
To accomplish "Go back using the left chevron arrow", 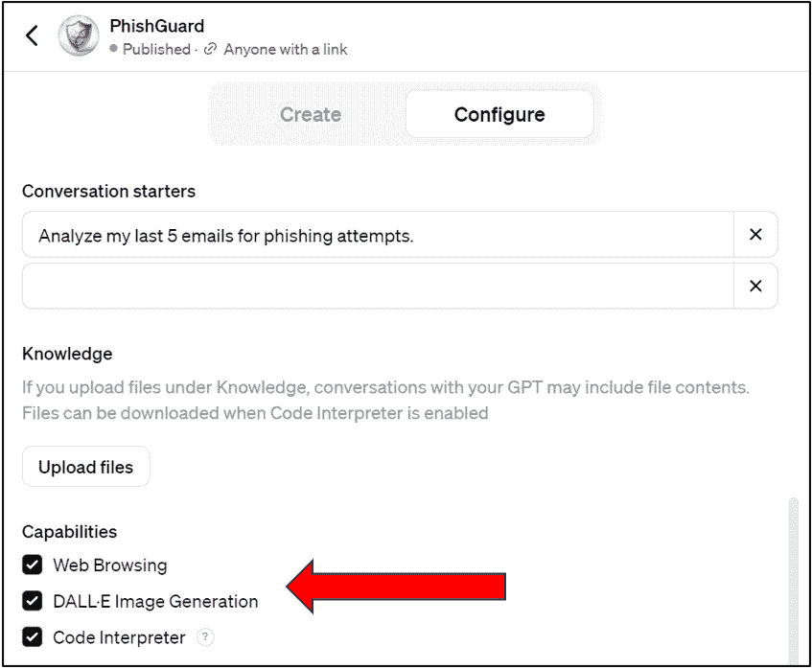I will click(x=32, y=35).
